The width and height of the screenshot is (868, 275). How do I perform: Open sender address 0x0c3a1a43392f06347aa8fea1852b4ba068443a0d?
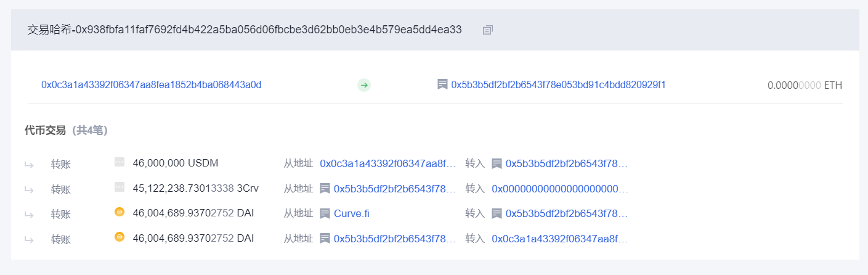[152, 85]
